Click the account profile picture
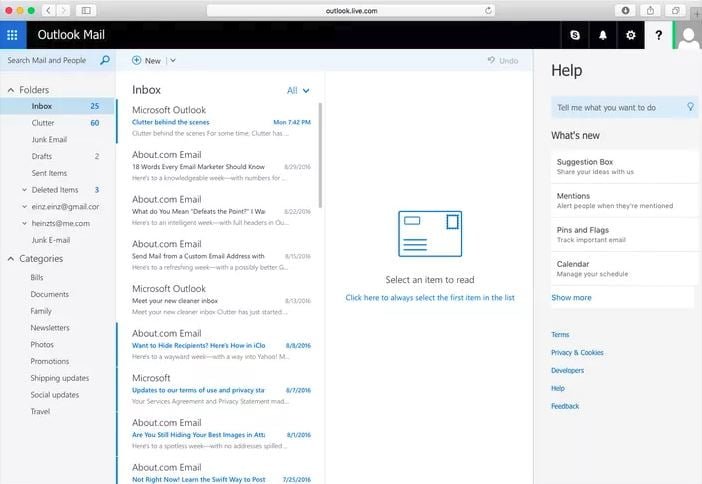 coord(688,35)
